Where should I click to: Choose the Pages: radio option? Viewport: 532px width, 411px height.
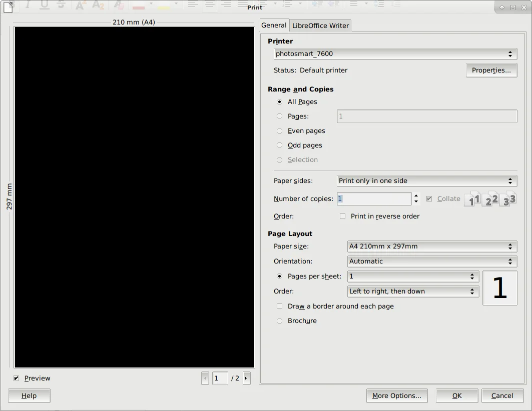click(280, 116)
